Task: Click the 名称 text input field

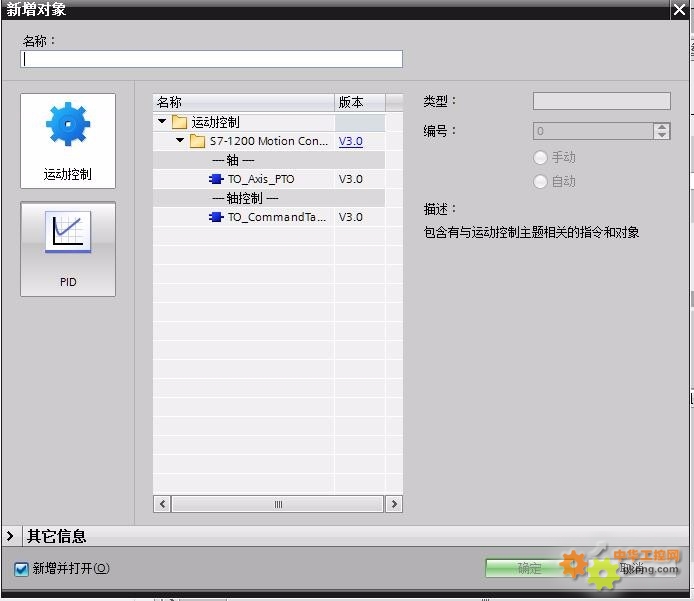Action: (211, 59)
